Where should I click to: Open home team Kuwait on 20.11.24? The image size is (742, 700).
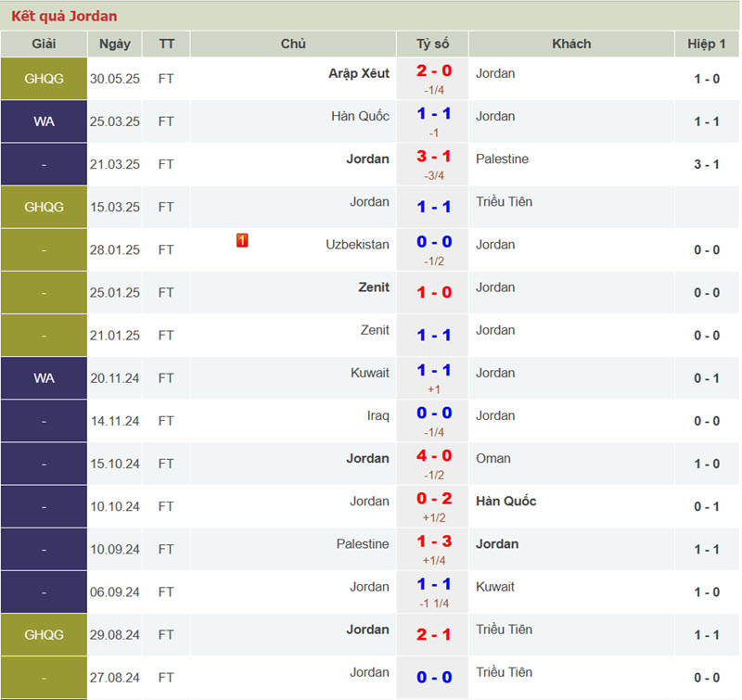tap(369, 373)
